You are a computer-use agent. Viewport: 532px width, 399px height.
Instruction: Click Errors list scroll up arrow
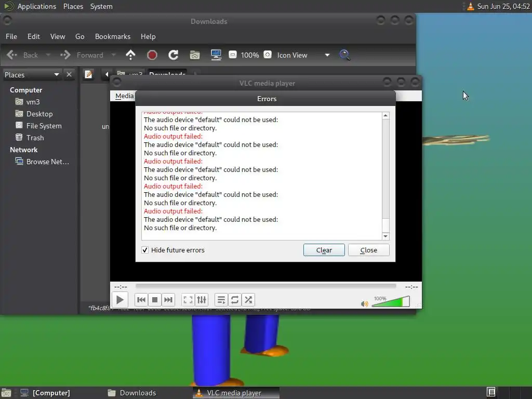tap(385, 116)
